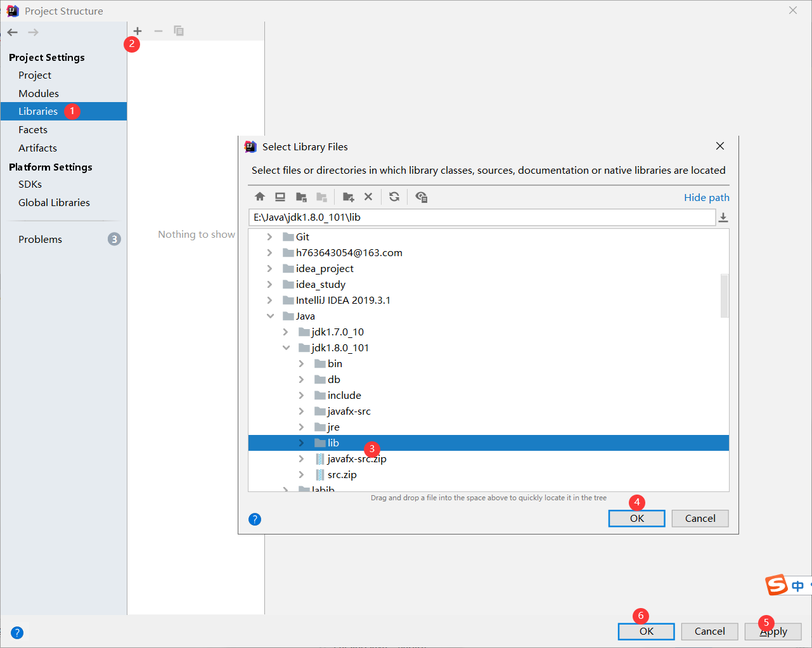Expand the selected lib folder
812x648 pixels.
(x=302, y=443)
